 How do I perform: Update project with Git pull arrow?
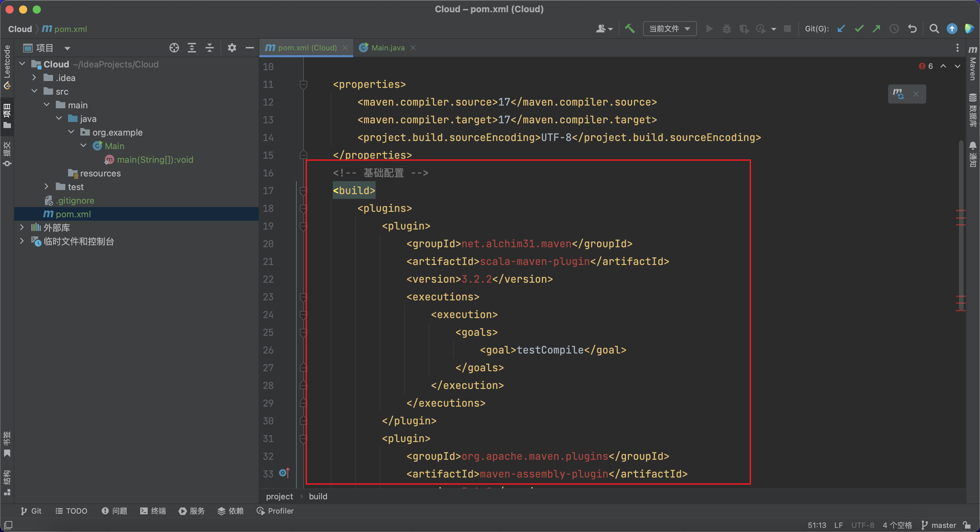[x=841, y=29]
